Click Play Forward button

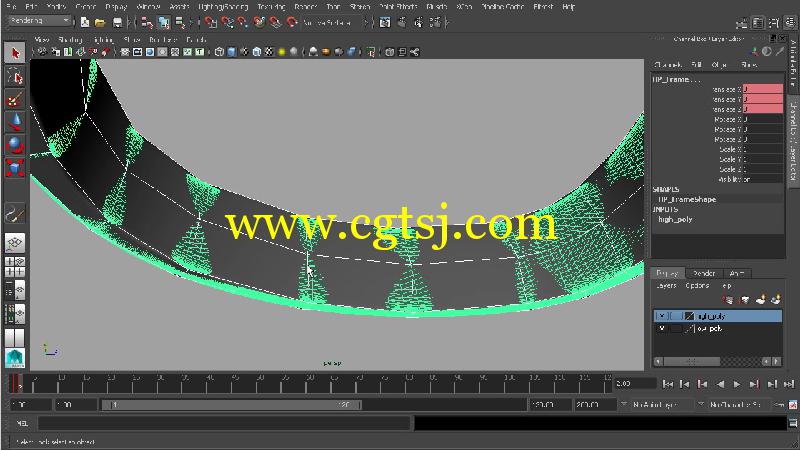pyautogui.click(x=737, y=384)
